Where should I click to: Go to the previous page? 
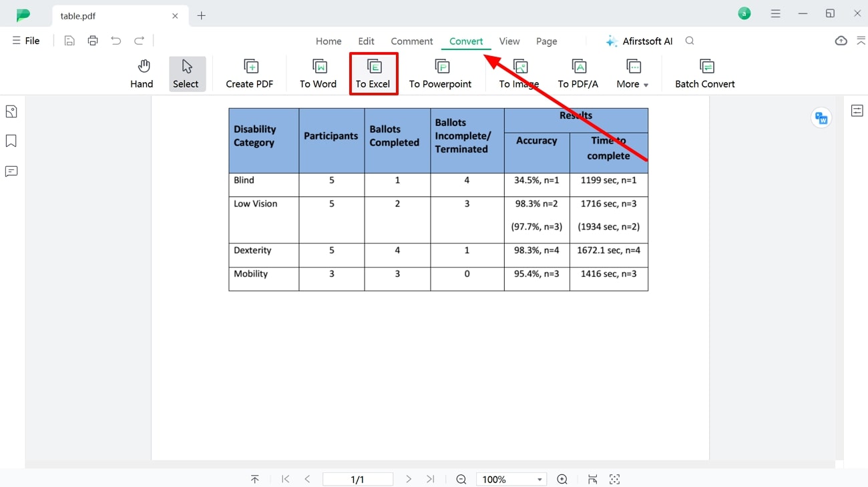coord(307,479)
